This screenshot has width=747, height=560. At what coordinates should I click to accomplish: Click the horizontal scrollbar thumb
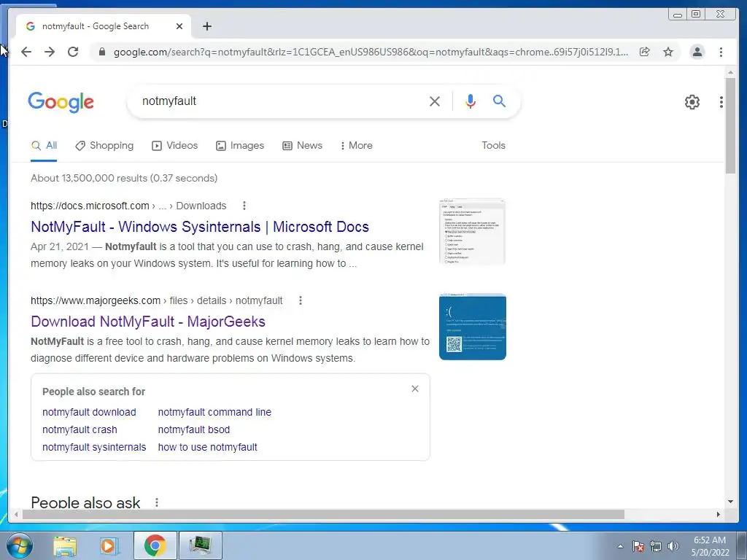323,514
